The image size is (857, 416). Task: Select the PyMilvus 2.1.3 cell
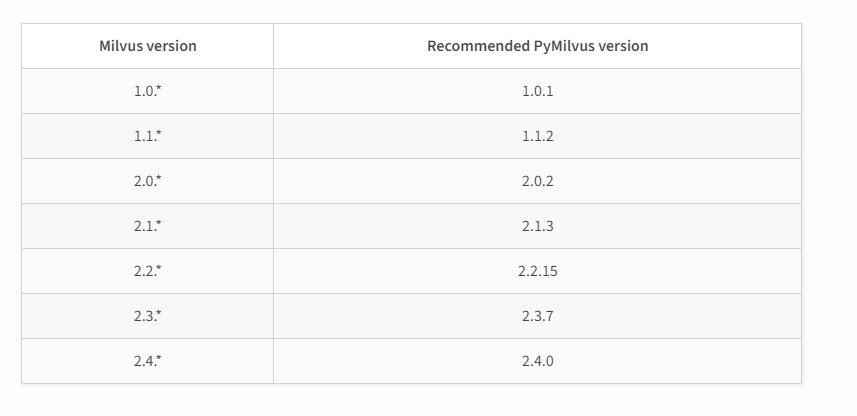pos(537,226)
